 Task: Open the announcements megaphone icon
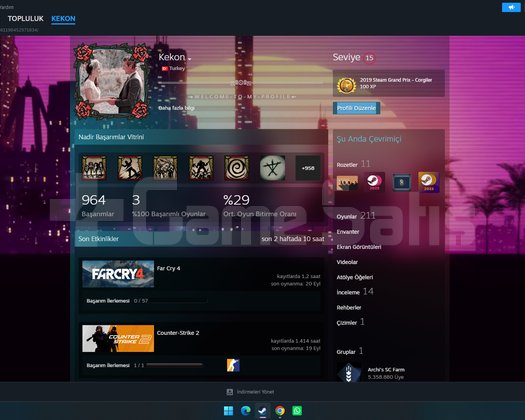511,7
